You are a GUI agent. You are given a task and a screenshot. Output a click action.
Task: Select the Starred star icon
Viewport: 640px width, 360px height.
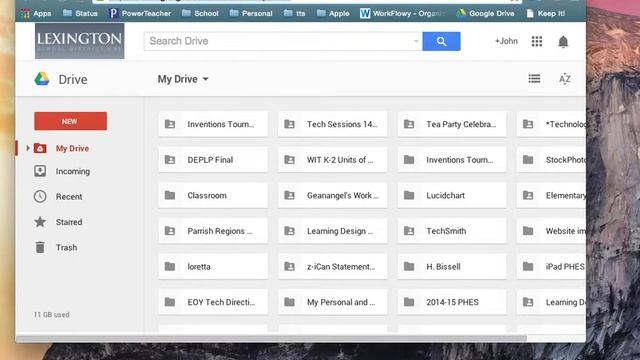[40, 222]
